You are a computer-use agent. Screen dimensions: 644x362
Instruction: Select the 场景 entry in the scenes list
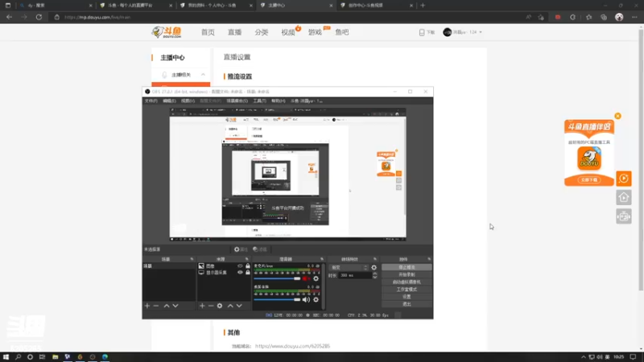coord(169,266)
